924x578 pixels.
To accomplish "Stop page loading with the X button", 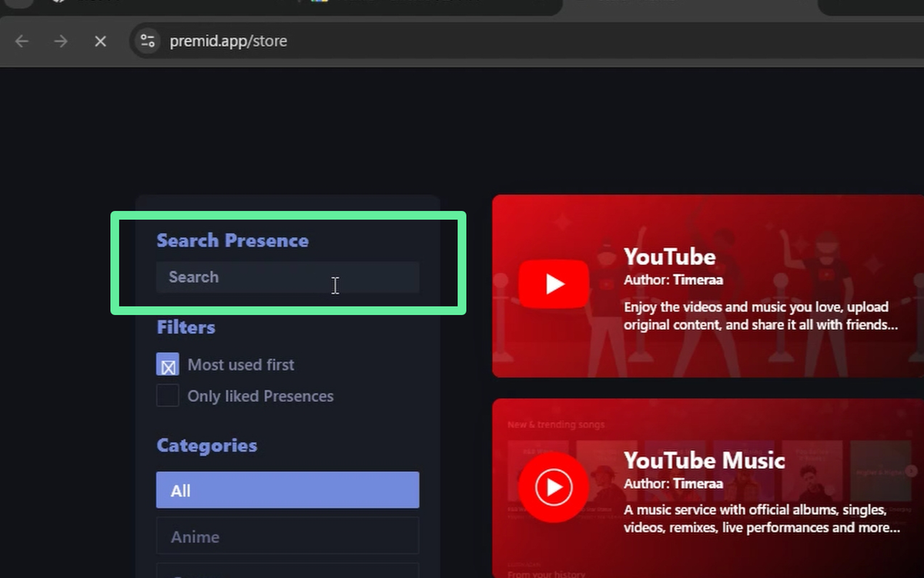I will 100,41.
